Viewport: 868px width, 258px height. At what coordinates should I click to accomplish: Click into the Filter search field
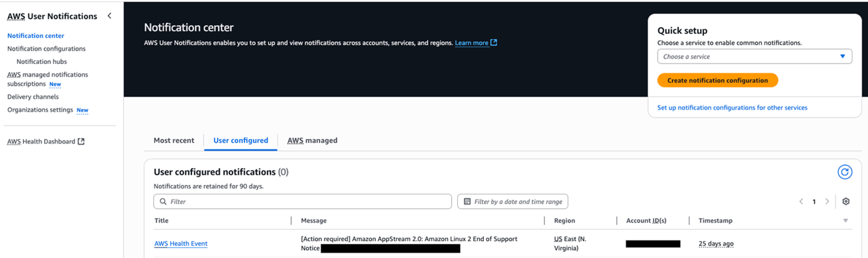coord(303,202)
